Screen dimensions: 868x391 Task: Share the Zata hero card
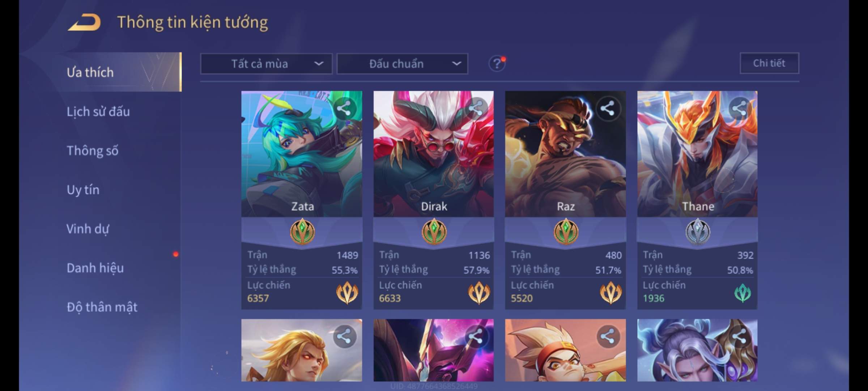click(x=344, y=108)
